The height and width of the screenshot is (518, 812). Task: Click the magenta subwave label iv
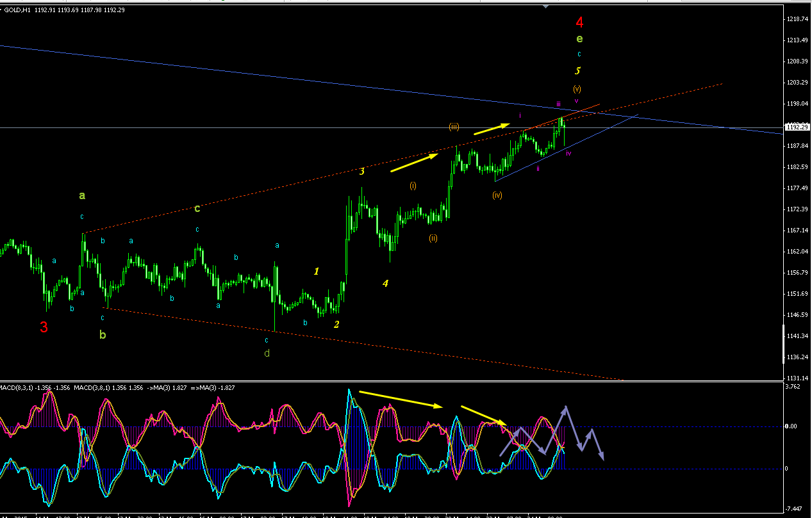pos(568,154)
